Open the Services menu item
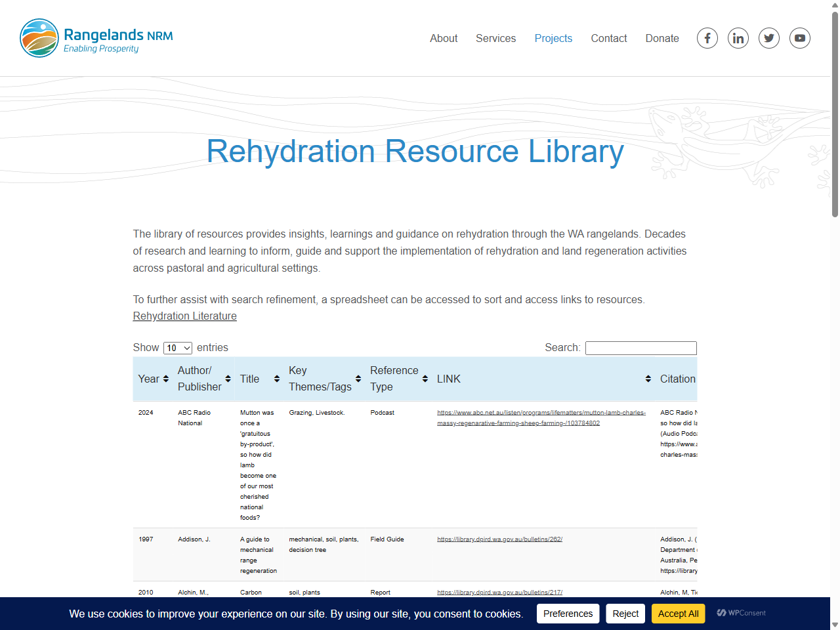The image size is (840, 630). (495, 38)
